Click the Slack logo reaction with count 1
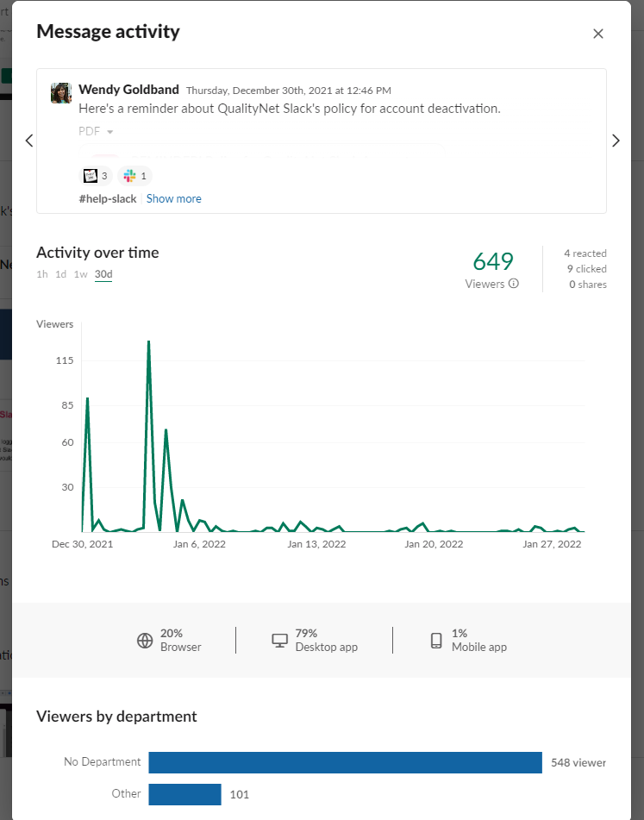The width and height of the screenshot is (644, 820). pyautogui.click(x=135, y=176)
